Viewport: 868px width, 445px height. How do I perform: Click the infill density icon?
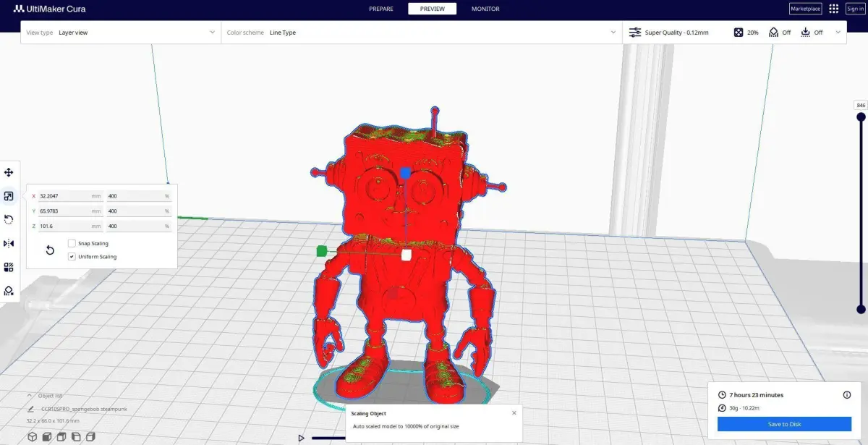tap(739, 33)
